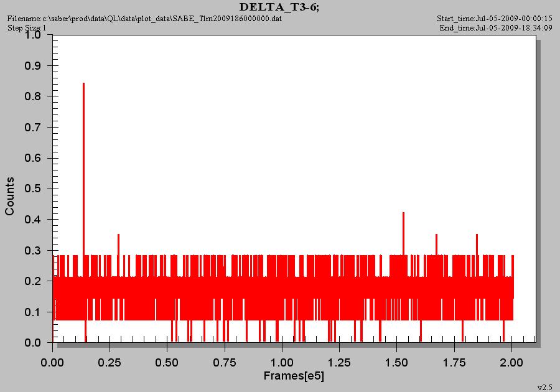Click the x-axis value 1.25
Screen dimensions: 560x392
tap(339, 363)
